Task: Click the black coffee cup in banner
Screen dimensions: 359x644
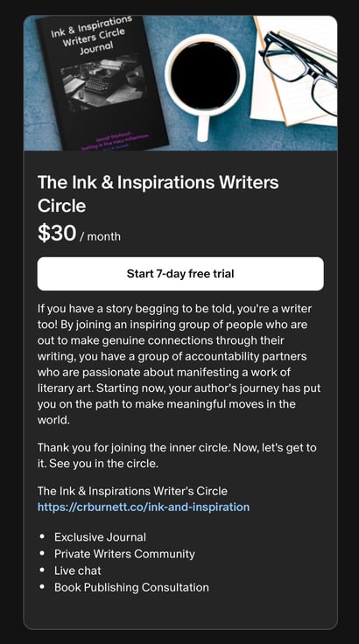Action: pyautogui.click(x=205, y=80)
